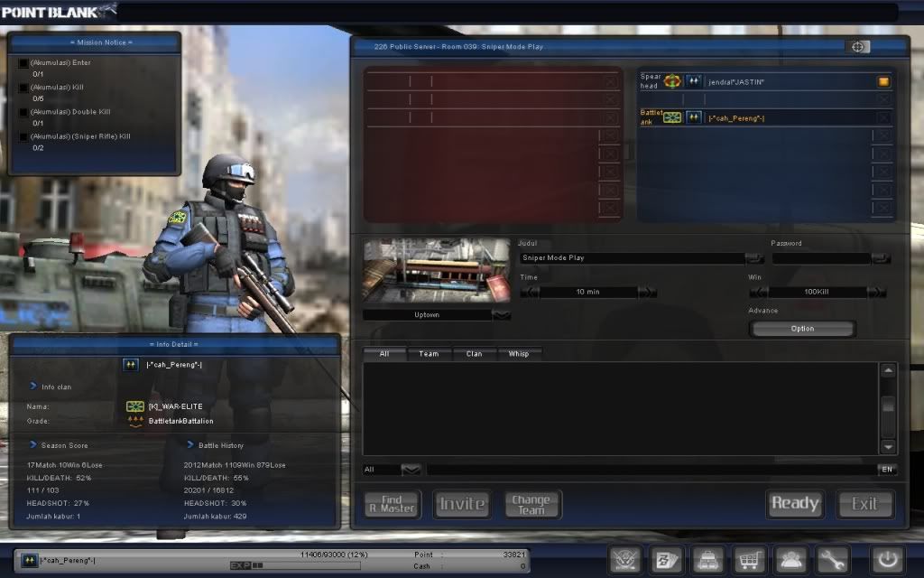Click the rank badge in the cah_Pereng slot
Viewport: 924px width, 578px height.
coord(694,117)
